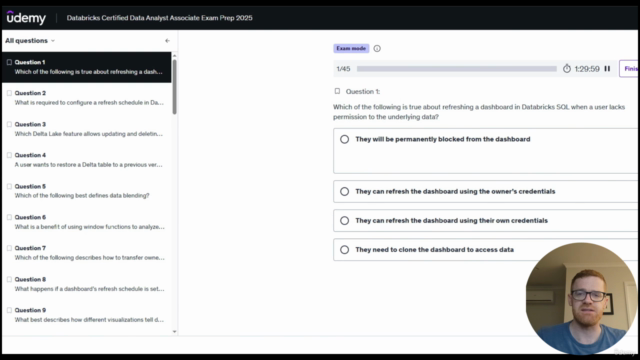Open Question 6 about window functions
Image resolution: width=640 pixels, height=360 pixels.
[x=87, y=222]
